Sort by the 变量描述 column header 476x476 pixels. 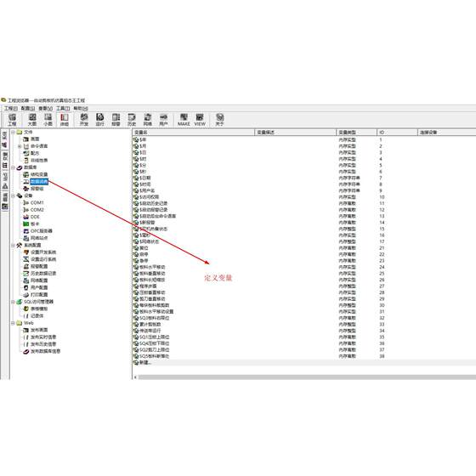coord(296,133)
